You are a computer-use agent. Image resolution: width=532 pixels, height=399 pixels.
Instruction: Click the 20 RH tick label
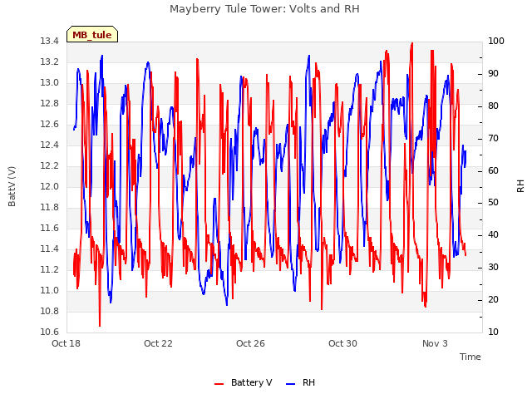point(493,299)
